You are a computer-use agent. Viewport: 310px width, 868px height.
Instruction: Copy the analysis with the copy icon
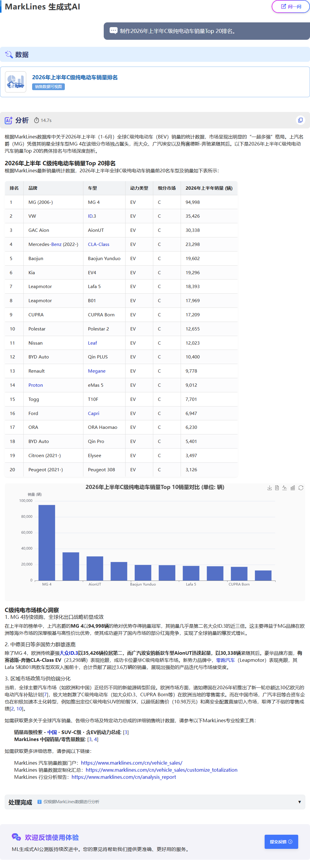tap(300, 120)
